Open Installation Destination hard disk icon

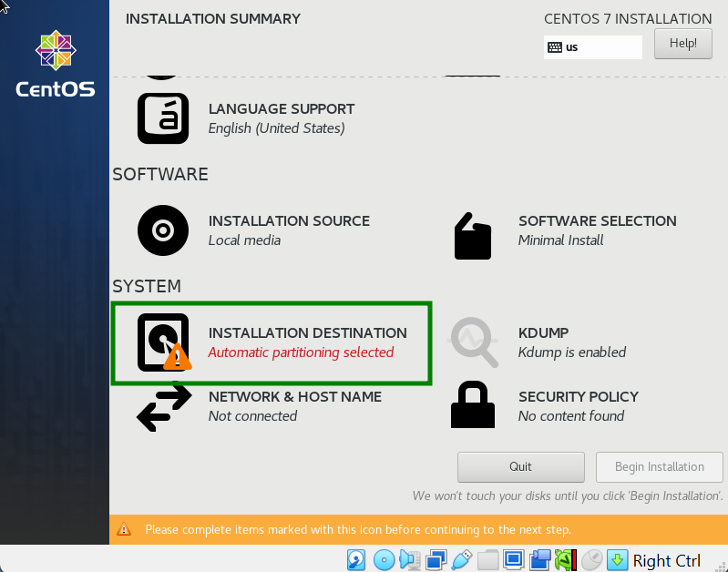(163, 342)
